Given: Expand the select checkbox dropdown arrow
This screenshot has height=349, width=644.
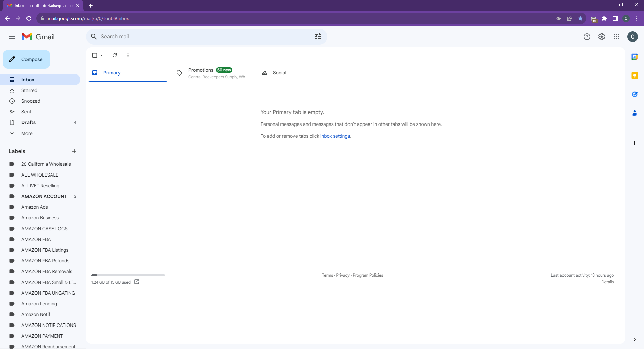Looking at the screenshot, I should [x=101, y=55].
